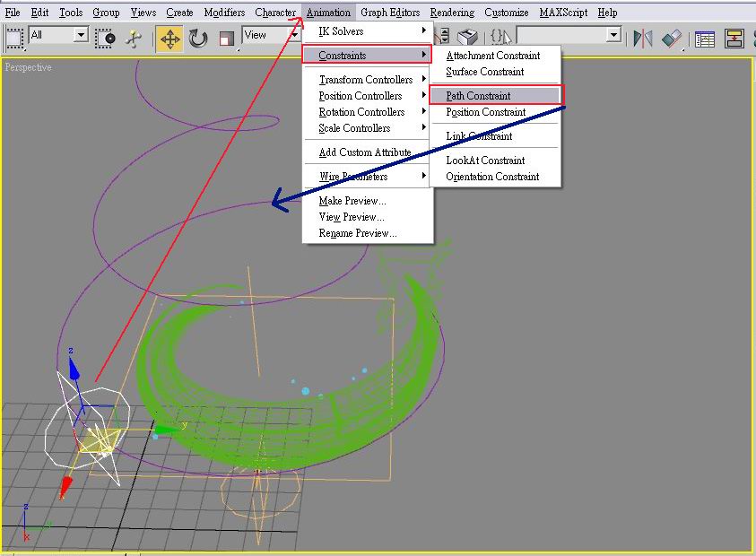Open the Graph Editors menu
756x556 pixels.
point(390,13)
